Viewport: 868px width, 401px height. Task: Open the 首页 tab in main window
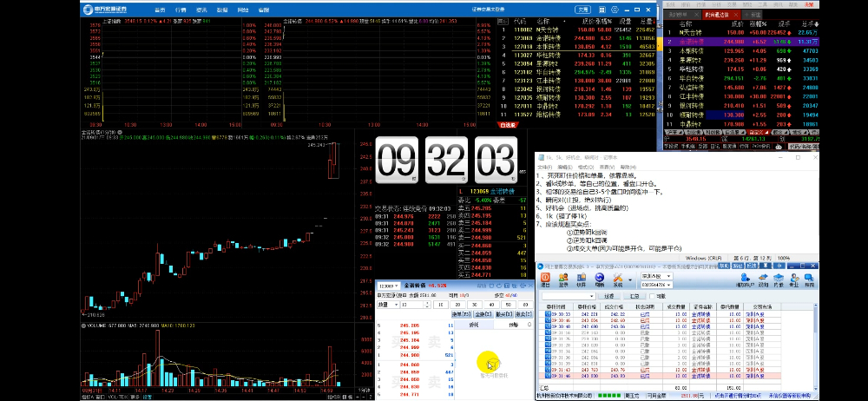point(160,10)
